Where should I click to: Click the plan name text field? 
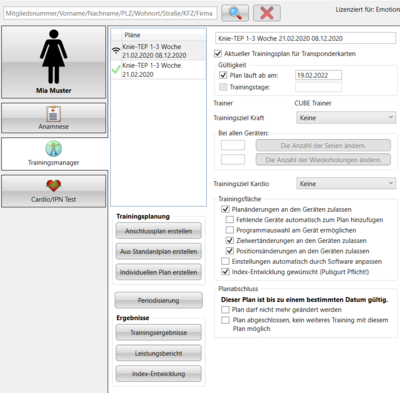click(306, 38)
